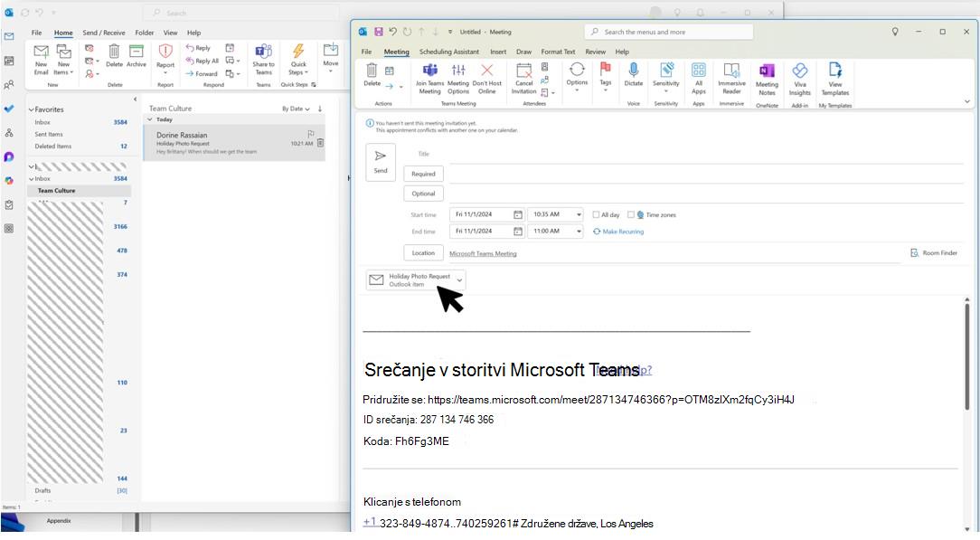Open Meeting Options in Teams Meeting group

click(x=458, y=79)
